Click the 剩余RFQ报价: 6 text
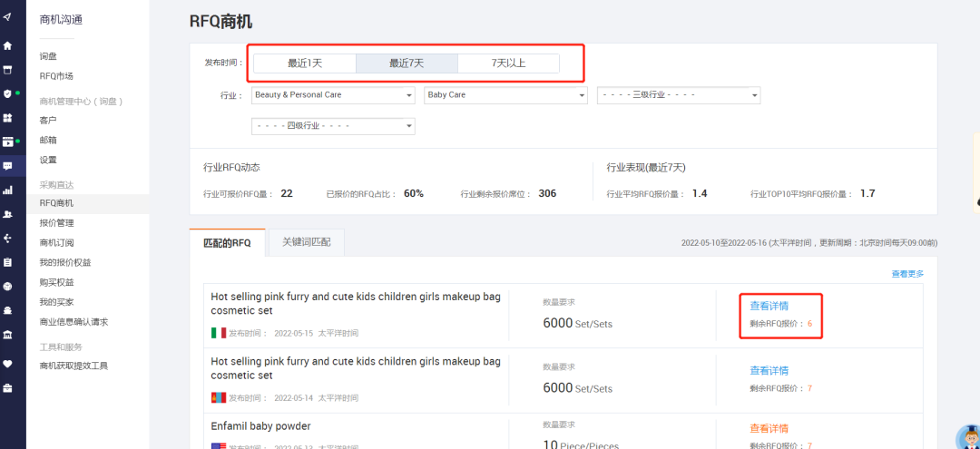Image resolution: width=980 pixels, height=449 pixels. (x=781, y=324)
